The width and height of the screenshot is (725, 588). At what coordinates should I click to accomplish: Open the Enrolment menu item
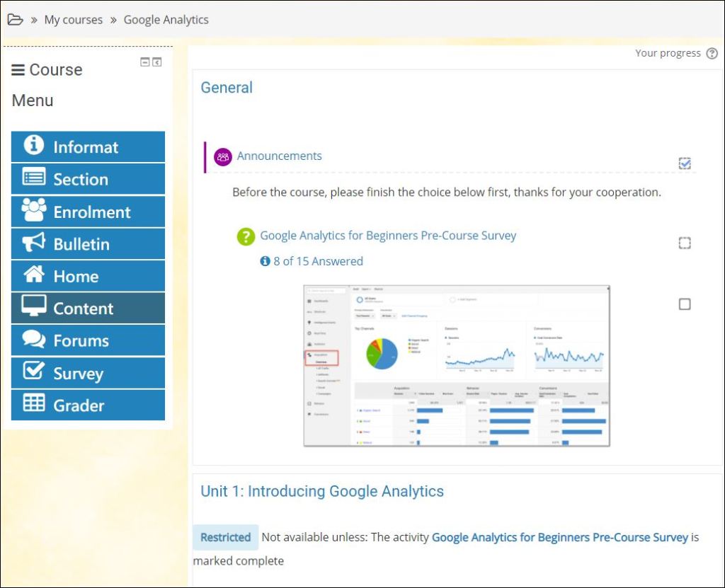coord(88,212)
